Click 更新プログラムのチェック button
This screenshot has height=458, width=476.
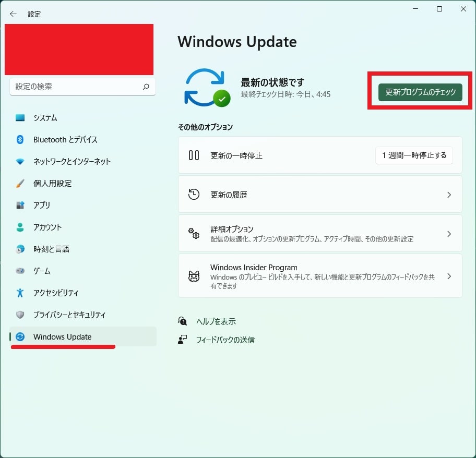(x=420, y=92)
